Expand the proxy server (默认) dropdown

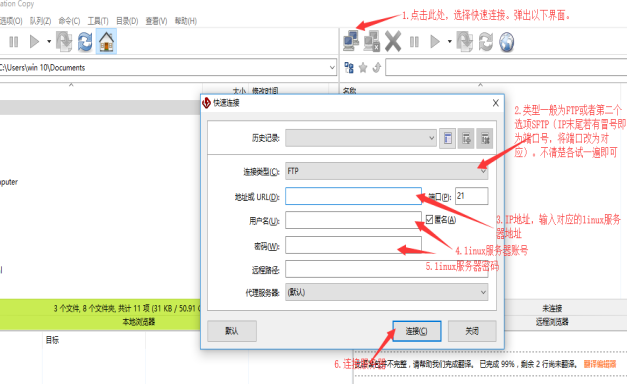386,292
